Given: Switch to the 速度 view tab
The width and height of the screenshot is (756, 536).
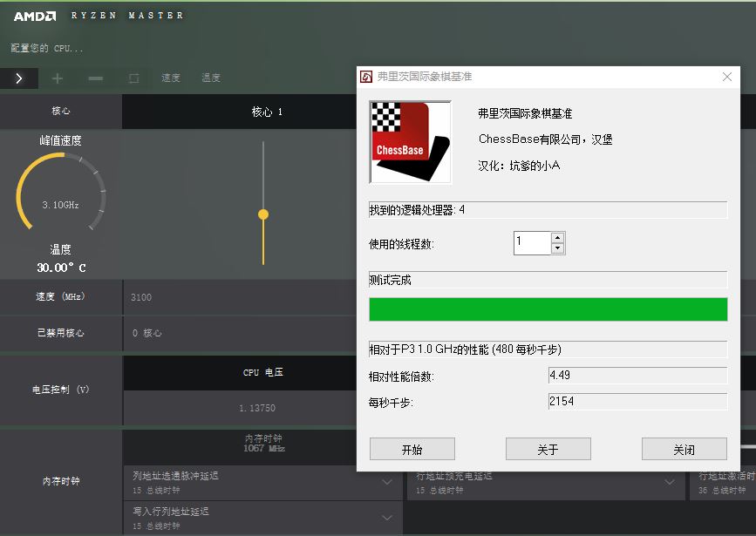Looking at the screenshot, I should tap(170, 78).
